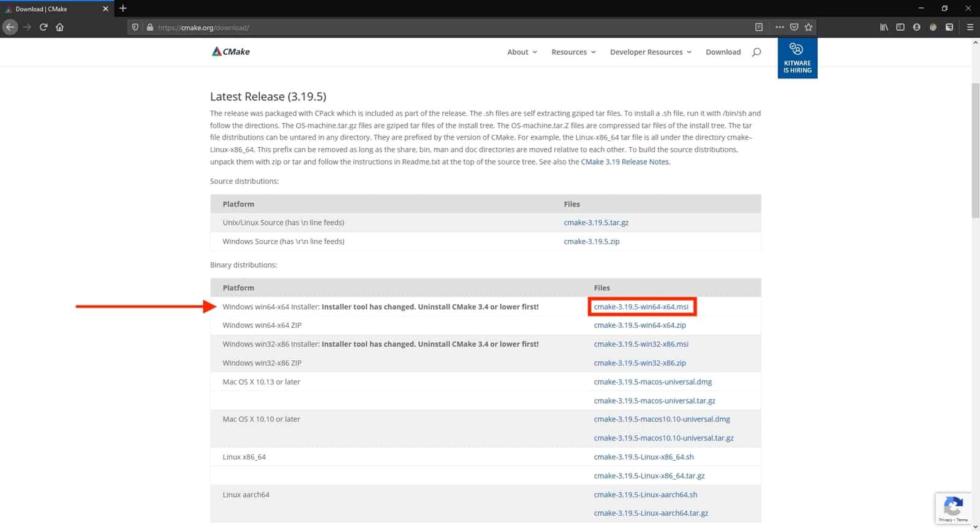Save page to Pocket

[794, 27]
